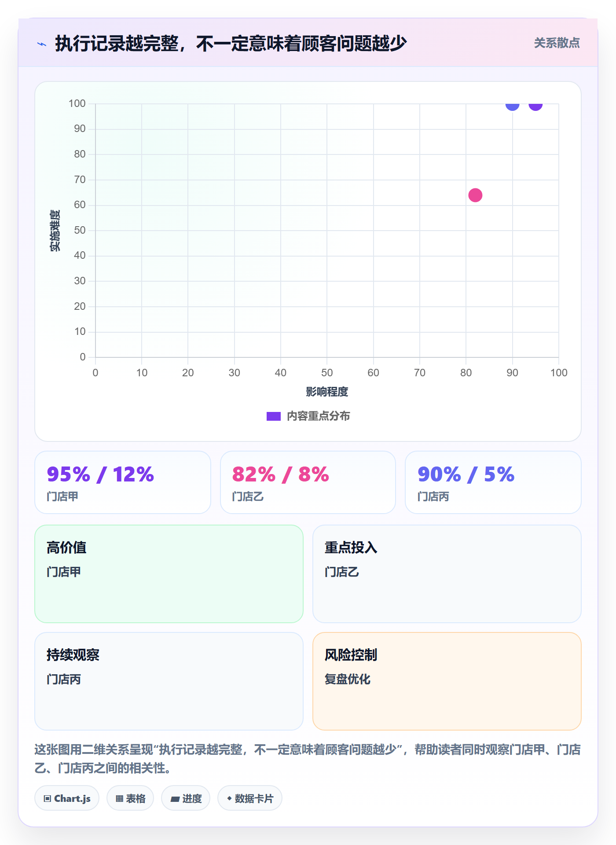The height and width of the screenshot is (845, 616).
Task: Select the blue scatter point at 90
Action: click(513, 104)
